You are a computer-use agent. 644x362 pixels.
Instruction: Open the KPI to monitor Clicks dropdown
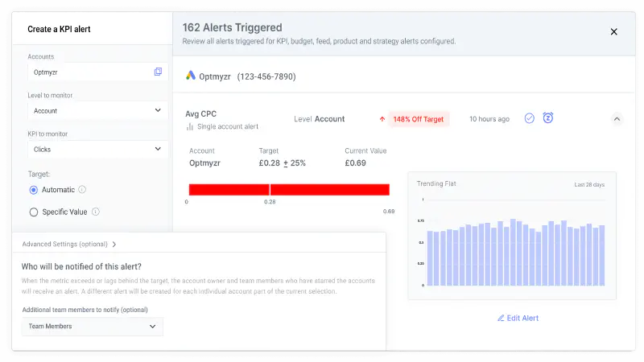point(97,150)
